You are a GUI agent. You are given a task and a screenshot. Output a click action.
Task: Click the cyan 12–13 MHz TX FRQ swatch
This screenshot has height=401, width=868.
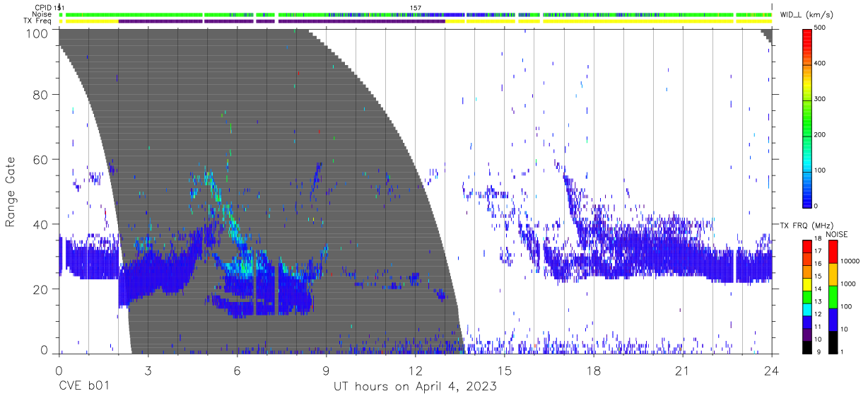(807, 309)
